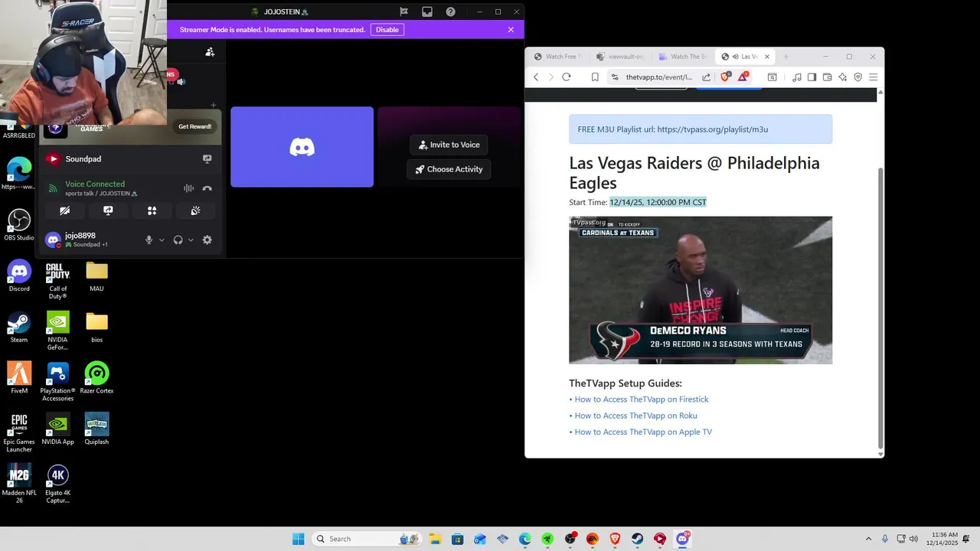Disable Streamer Mode in Discord banner

coord(387,30)
